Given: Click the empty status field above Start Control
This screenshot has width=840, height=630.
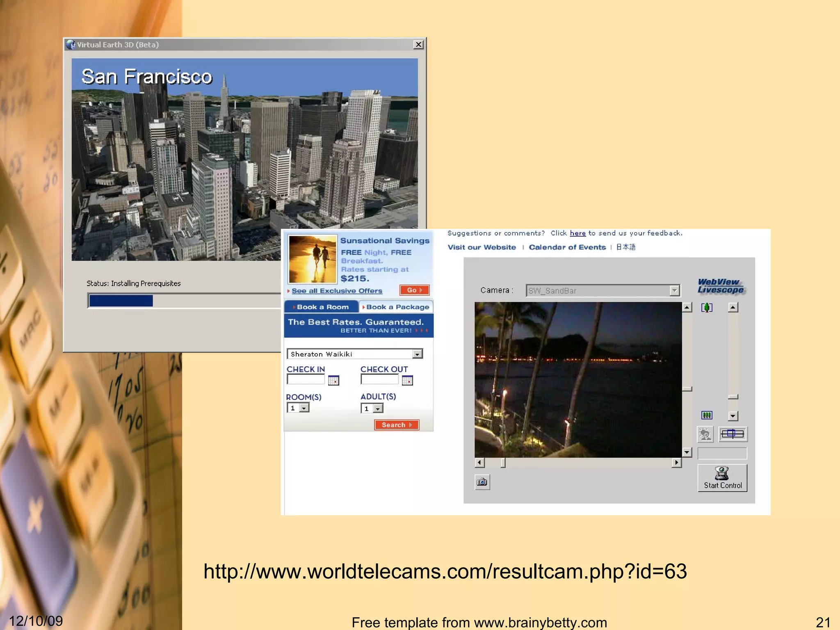Looking at the screenshot, I should [722, 453].
